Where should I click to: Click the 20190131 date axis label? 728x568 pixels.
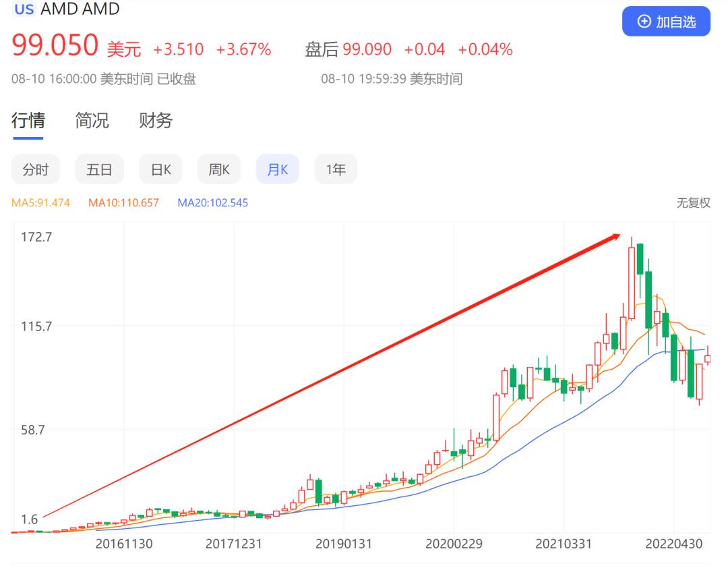coord(344,544)
